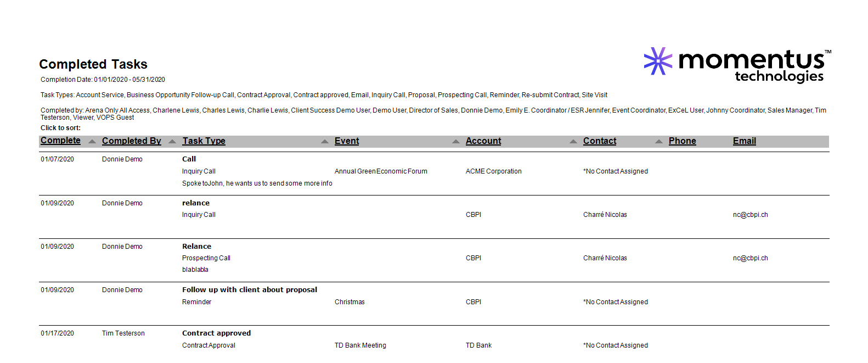868x363 pixels.
Task: Sort by the Phone column header
Action: [x=682, y=141]
